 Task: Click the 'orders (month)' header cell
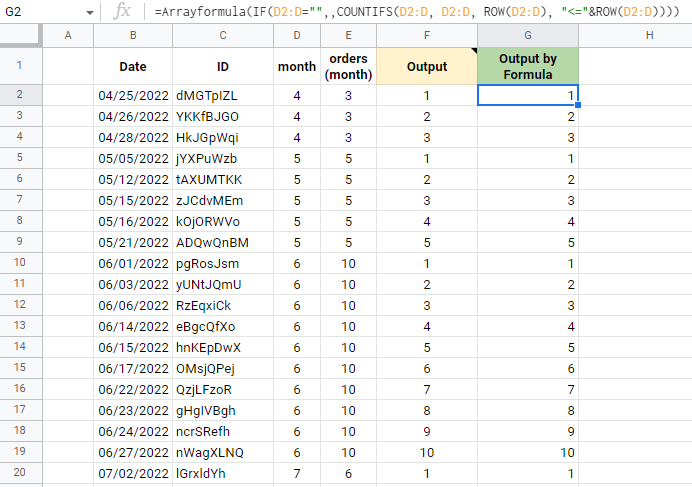click(x=348, y=66)
